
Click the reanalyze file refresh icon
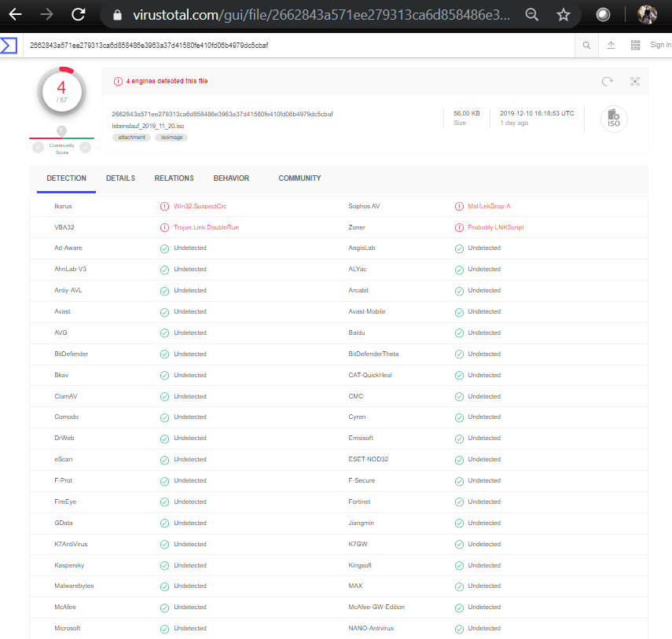click(x=607, y=81)
